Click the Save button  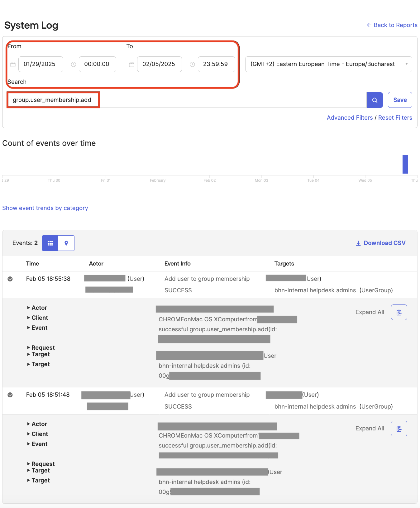[400, 100]
